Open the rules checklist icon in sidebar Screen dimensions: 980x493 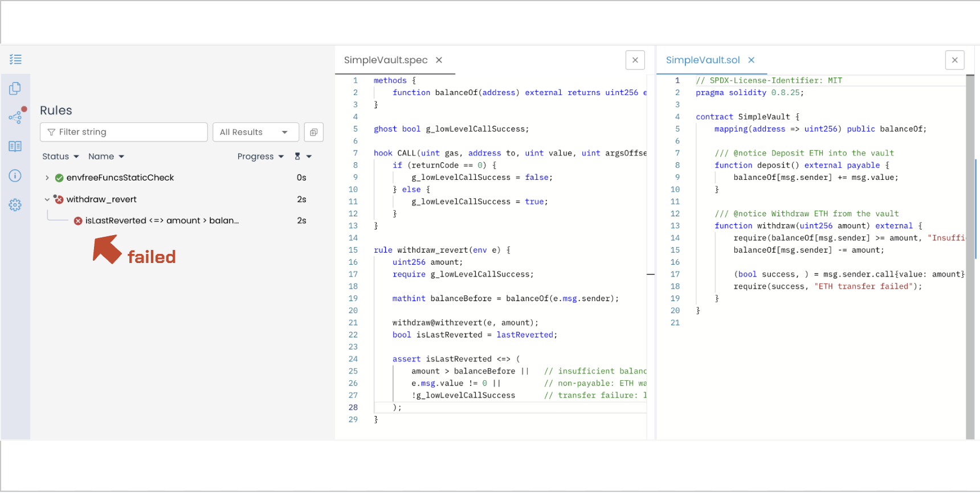(x=15, y=59)
